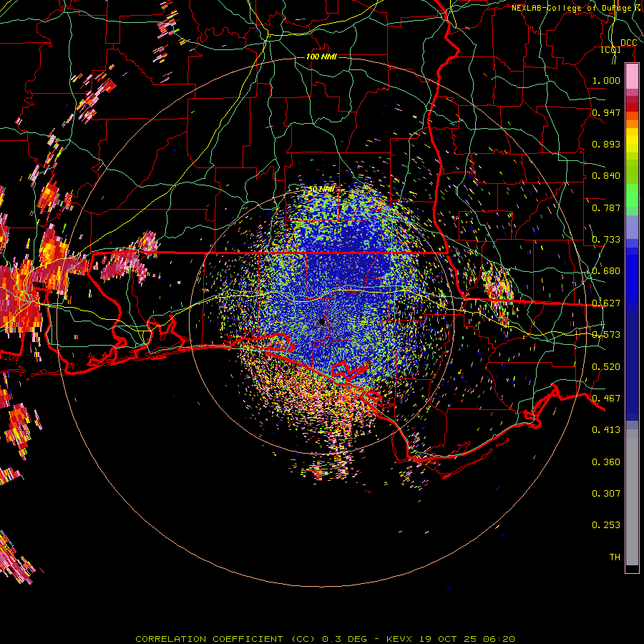
Task: Click the black radar site marker dot
Action: coord(321,321)
